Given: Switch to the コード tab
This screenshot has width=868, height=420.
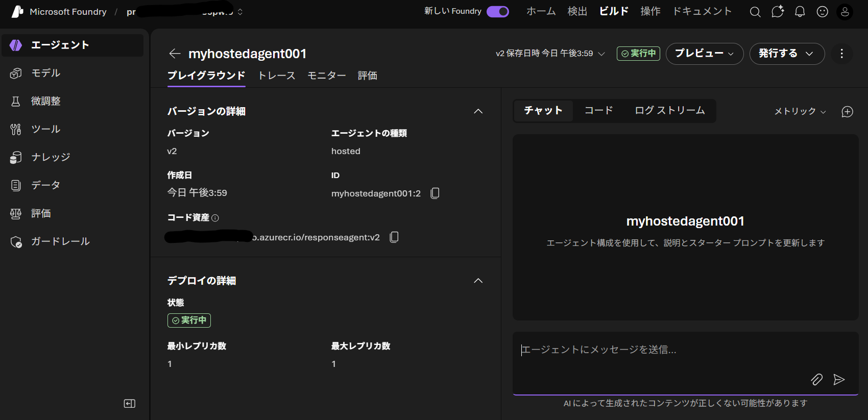Looking at the screenshot, I should click(x=598, y=111).
